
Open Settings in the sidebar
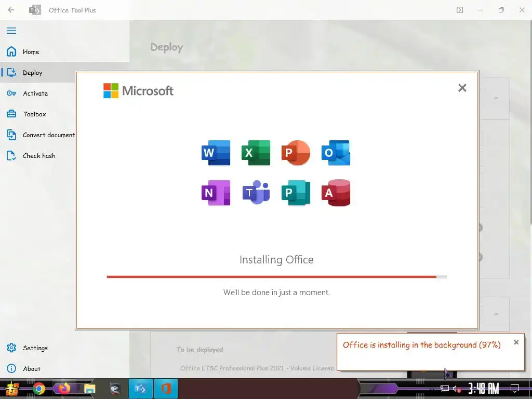click(64, 348)
